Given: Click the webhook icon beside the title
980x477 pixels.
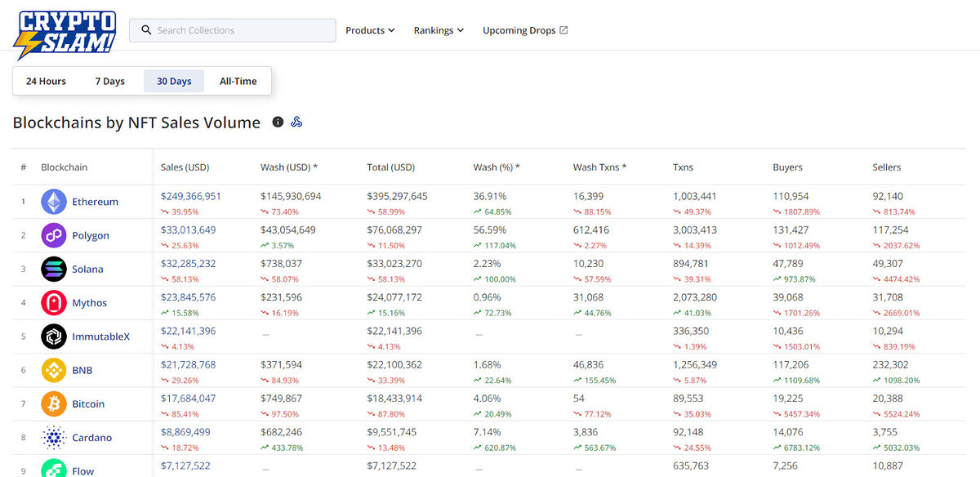Looking at the screenshot, I should 296,122.
